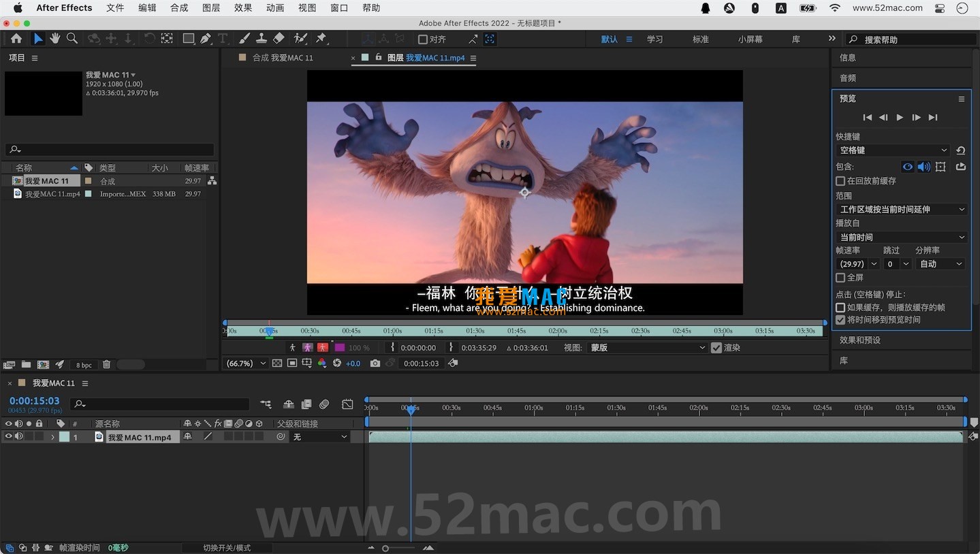
Task: Select the Puppet Pin tool
Action: (321, 39)
